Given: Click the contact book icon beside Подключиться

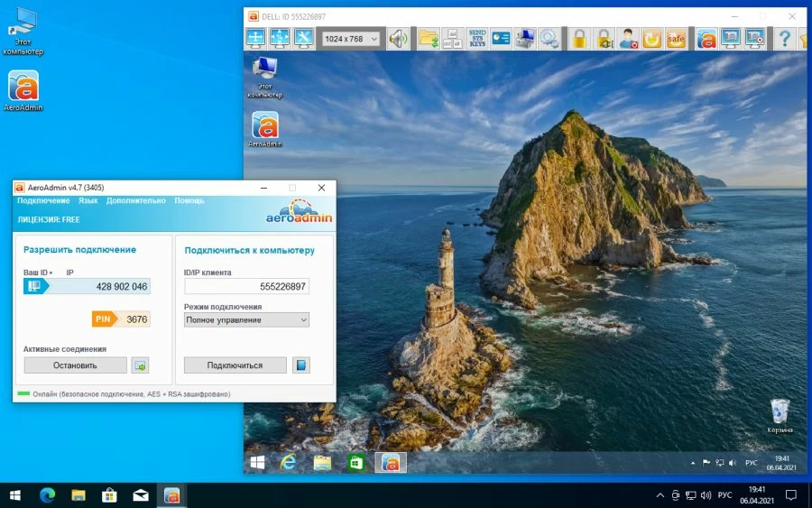Looking at the screenshot, I should click(x=301, y=365).
